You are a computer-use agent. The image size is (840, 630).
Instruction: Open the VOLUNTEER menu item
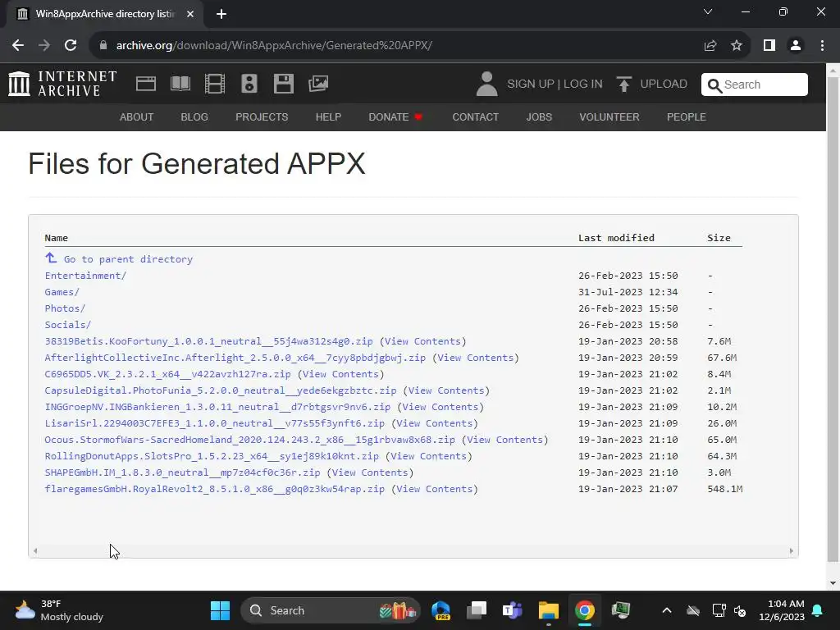609,116
